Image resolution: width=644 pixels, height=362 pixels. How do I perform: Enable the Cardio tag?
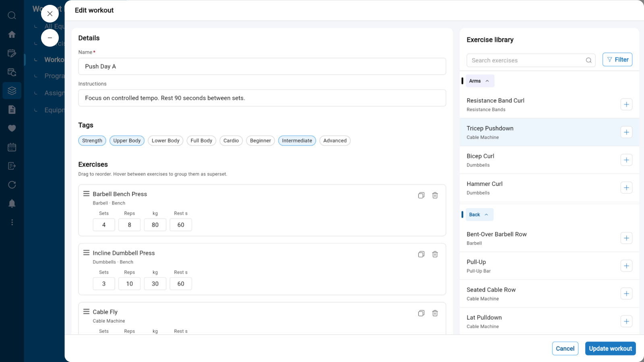pyautogui.click(x=231, y=141)
